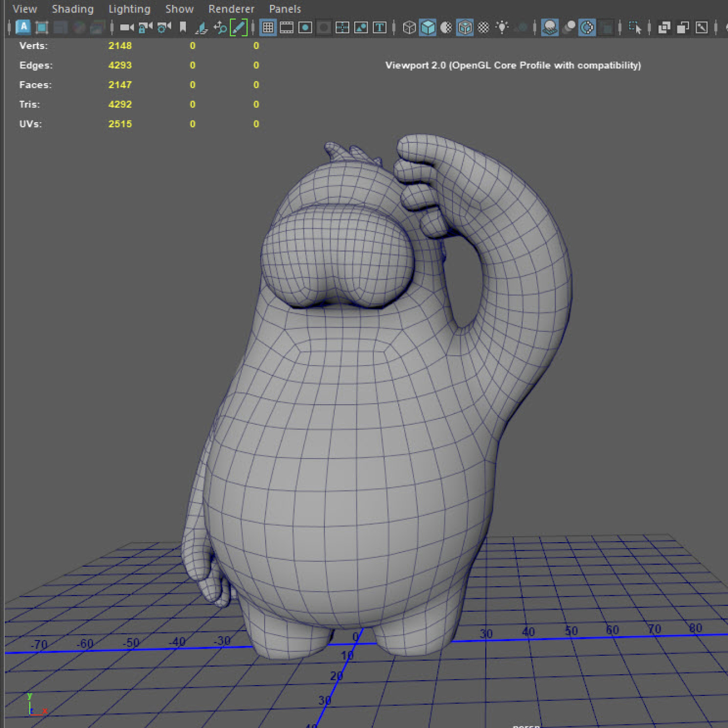Viewport: 728px width, 728px height.
Task: Click the X-Ray overlapping squares icon
Action: (664, 27)
